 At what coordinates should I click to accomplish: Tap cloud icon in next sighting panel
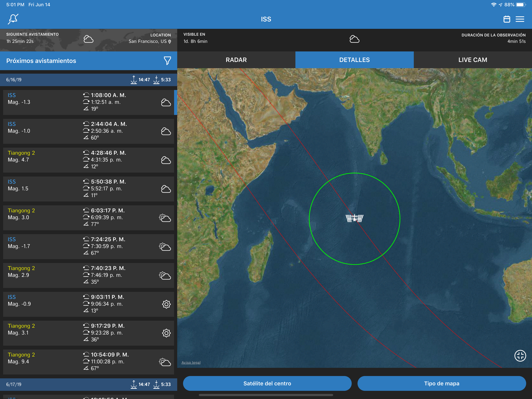pos(88,39)
